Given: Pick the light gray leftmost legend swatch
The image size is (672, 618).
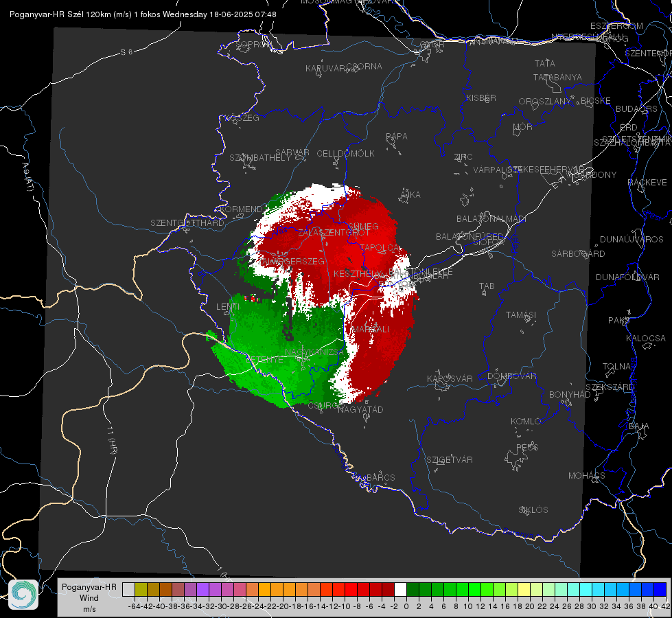Looking at the screenshot, I should click(x=128, y=589).
